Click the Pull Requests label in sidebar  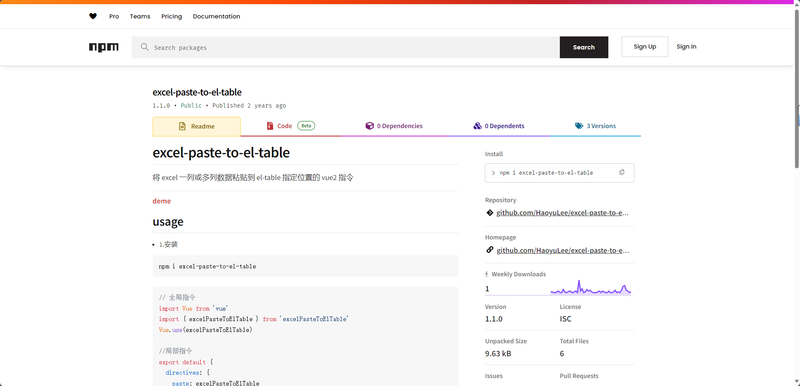tap(579, 376)
